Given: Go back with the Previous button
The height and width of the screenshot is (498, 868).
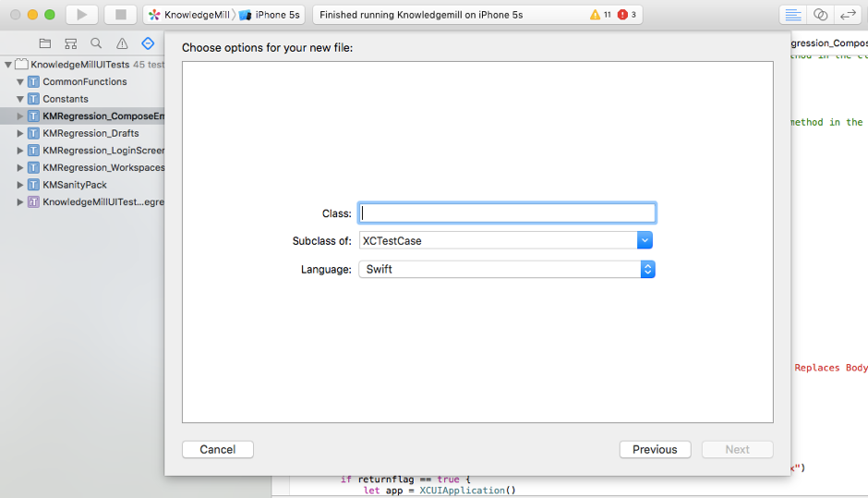Looking at the screenshot, I should [x=655, y=449].
